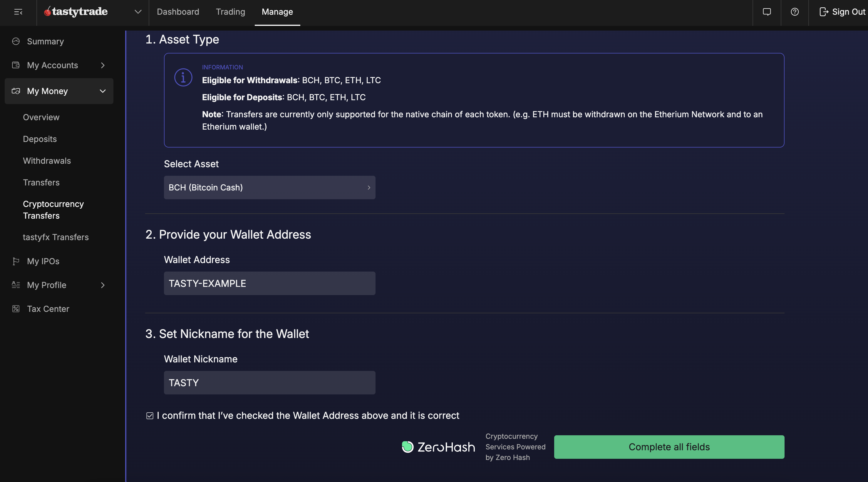
Task: Expand the My Accounts section
Action: pos(103,65)
